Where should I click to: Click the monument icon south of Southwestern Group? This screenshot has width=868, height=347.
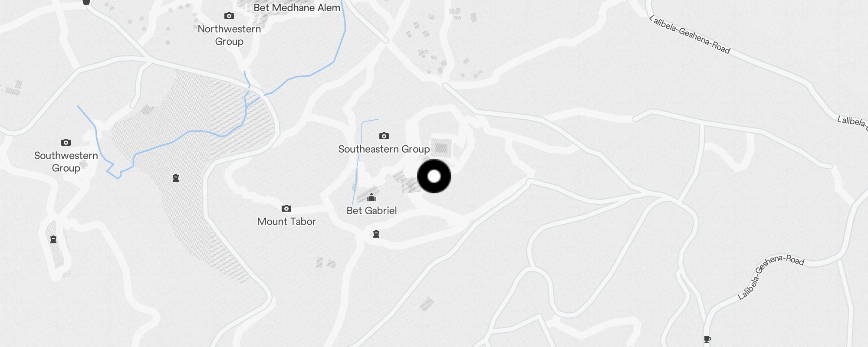(x=53, y=239)
